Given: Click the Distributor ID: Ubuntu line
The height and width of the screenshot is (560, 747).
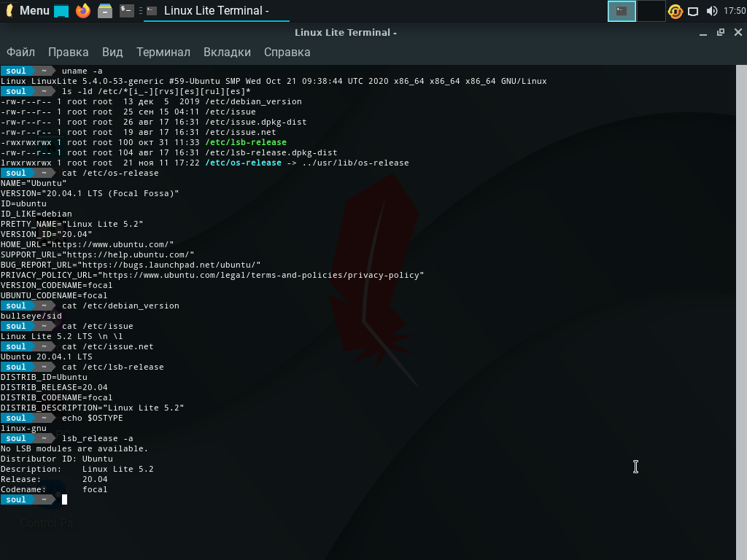Looking at the screenshot, I should [57, 459].
